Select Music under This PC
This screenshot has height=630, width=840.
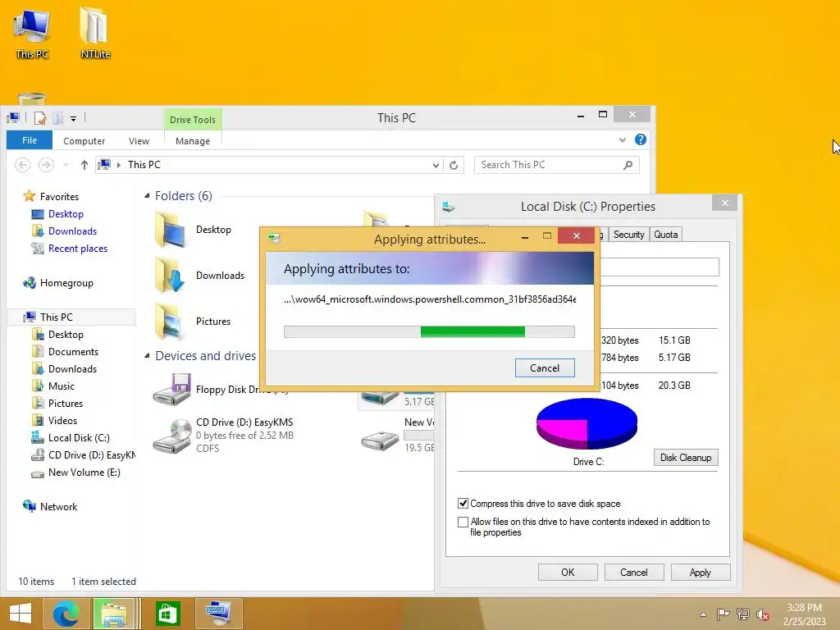coord(53,386)
